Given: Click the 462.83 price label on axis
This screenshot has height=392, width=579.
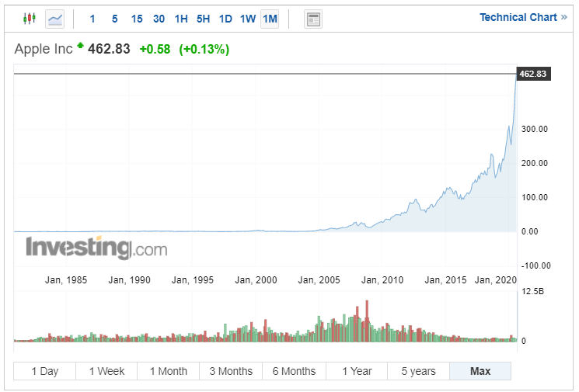Looking at the screenshot, I should (x=533, y=74).
